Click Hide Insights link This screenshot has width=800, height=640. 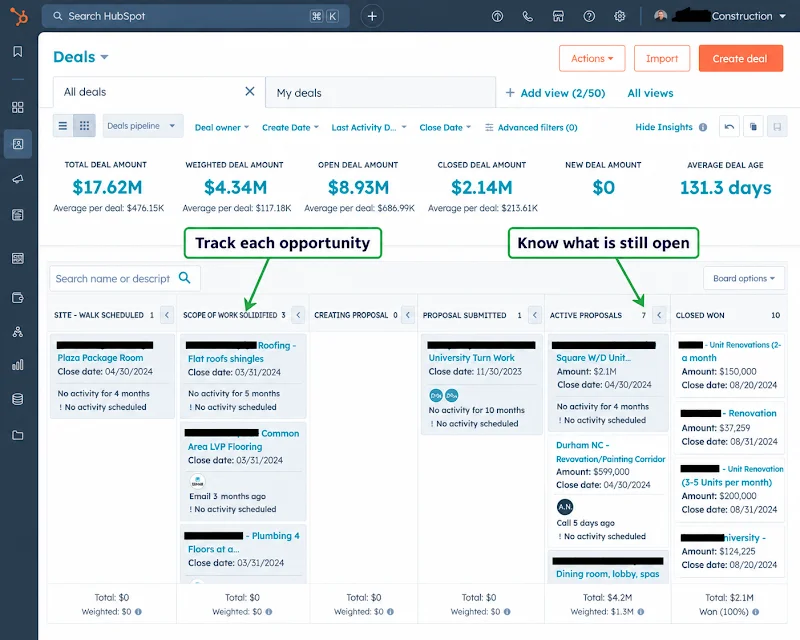pyautogui.click(x=664, y=127)
